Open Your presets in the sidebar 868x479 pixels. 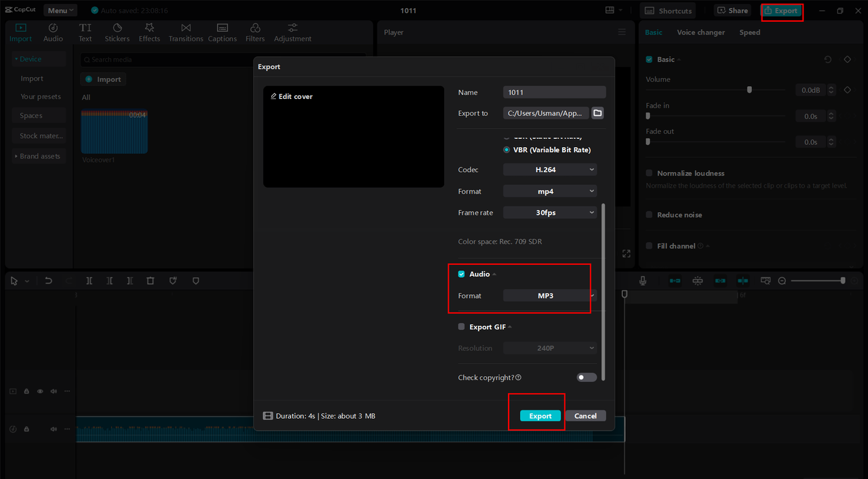pyautogui.click(x=40, y=97)
